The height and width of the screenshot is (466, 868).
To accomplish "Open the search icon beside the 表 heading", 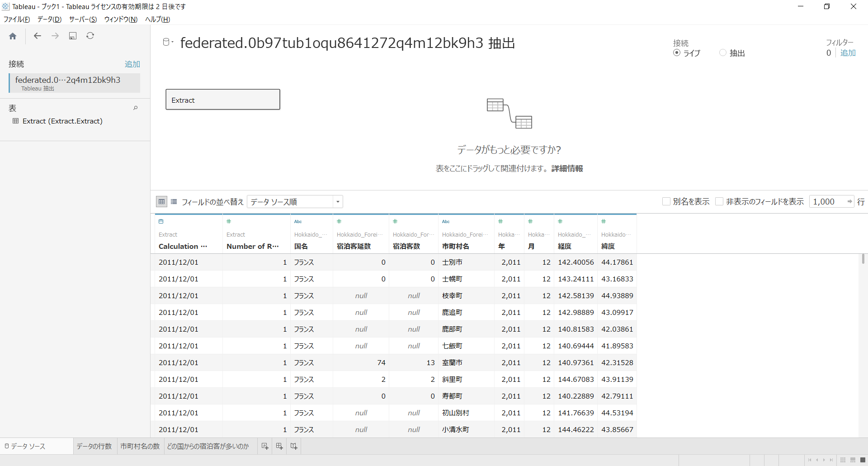I will click(x=135, y=108).
